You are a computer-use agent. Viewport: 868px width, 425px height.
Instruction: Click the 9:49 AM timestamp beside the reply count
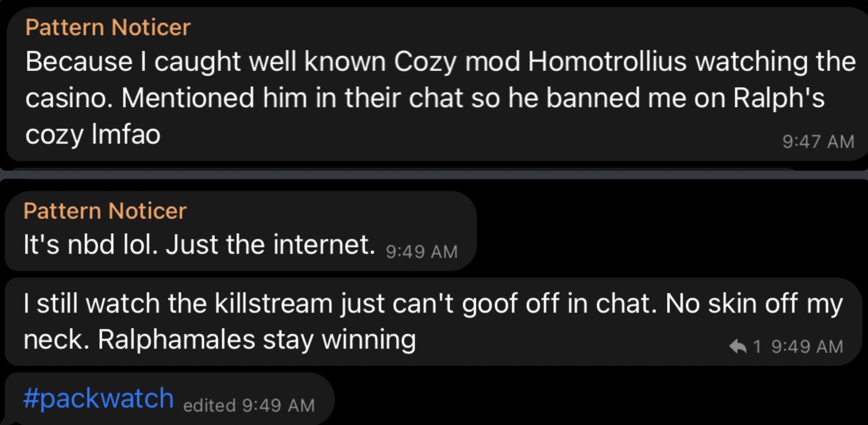(807, 346)
